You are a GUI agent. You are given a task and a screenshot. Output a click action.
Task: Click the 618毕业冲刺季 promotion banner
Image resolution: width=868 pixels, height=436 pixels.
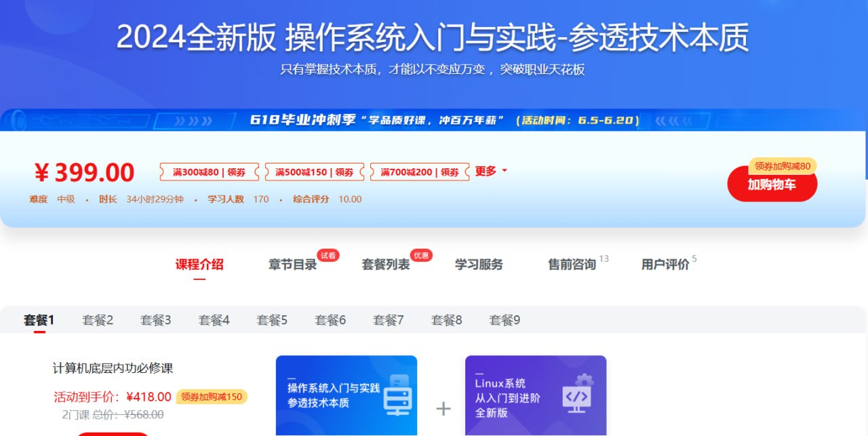pyautogui.click(x=434, y=121)
